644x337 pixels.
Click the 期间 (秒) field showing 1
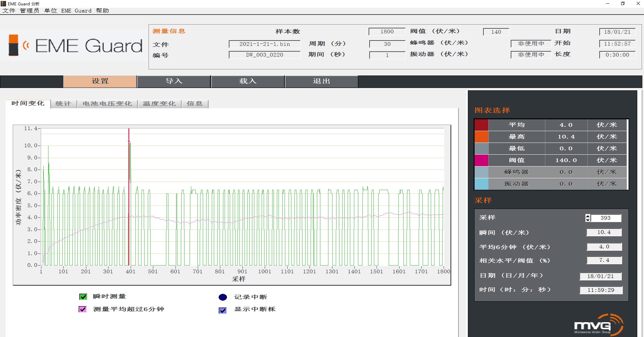tap(387, 55)
